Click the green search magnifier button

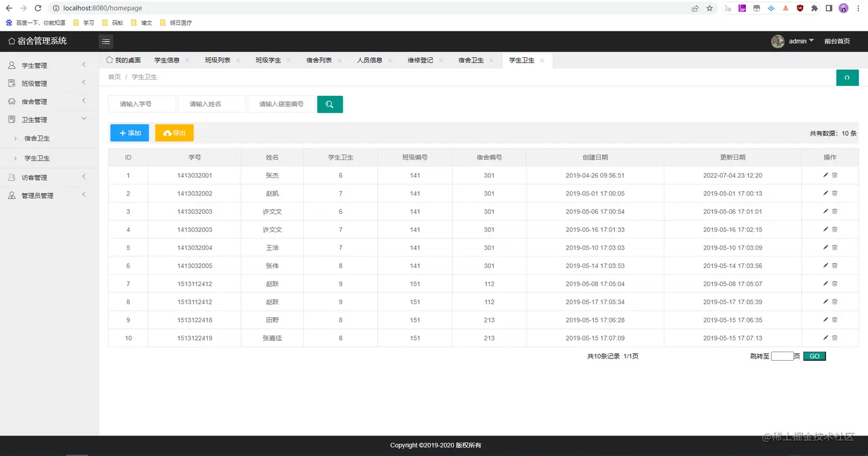coord(330,104)
